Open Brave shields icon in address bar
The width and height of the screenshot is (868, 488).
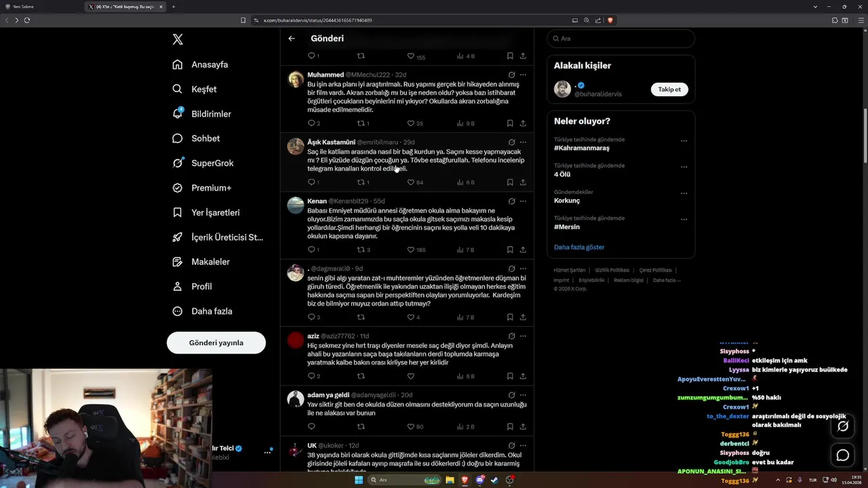[x=610, y=20]
